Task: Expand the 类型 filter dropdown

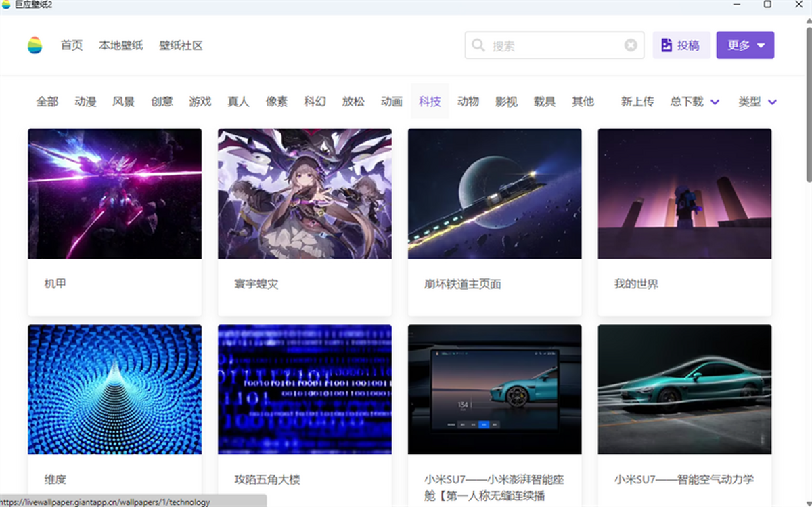Action: click(x=757, y=102)
